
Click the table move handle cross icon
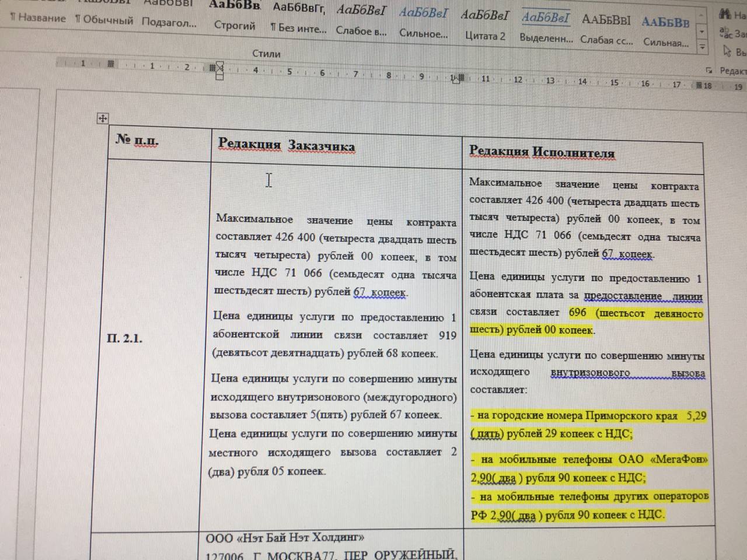[102, 118]
